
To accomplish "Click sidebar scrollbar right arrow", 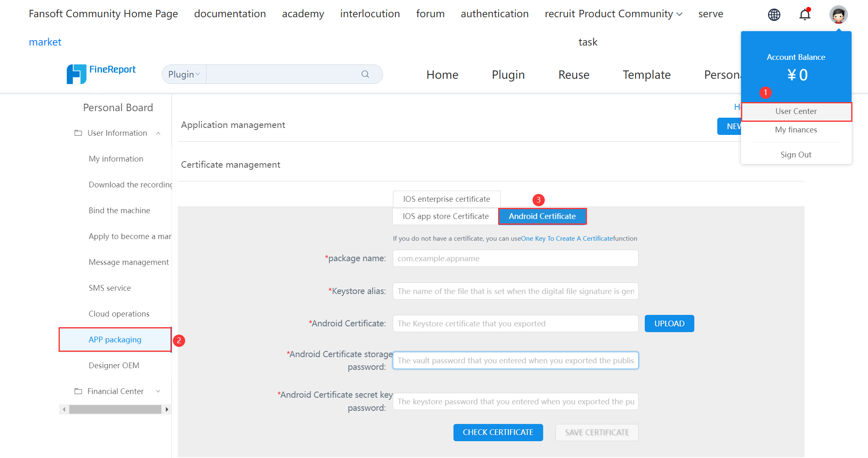I will point(167,409).
